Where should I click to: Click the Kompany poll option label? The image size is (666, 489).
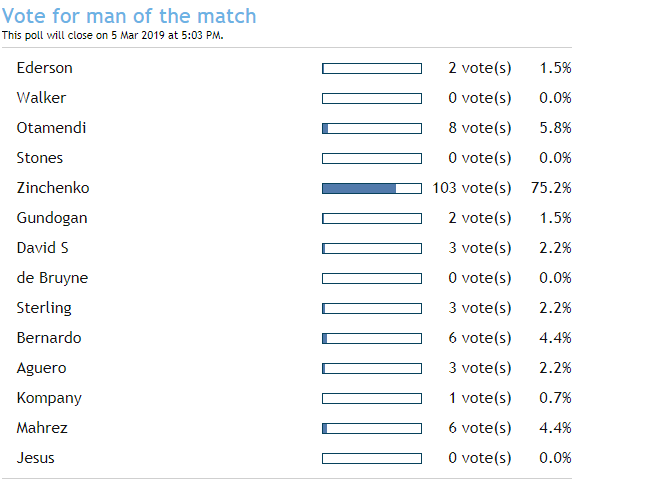click(49, 398)
